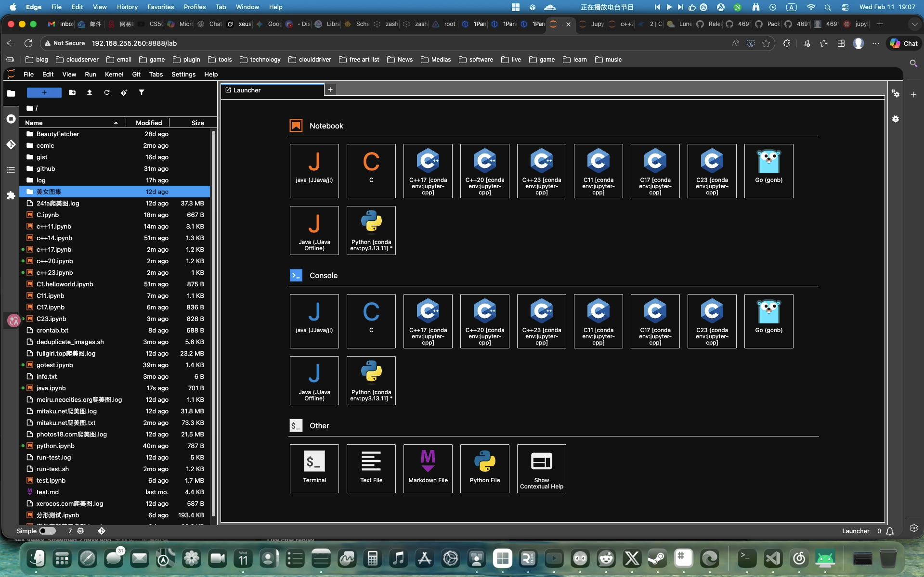Open the BeautyFetcher folder
The width and height of the screenshot is (924, 577).
click(x=115, y=134)
